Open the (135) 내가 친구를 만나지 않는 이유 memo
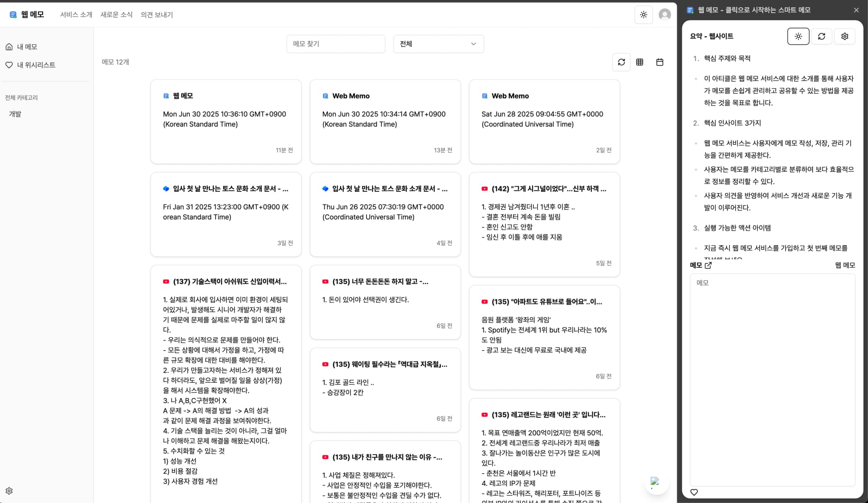 pos(385,472)
